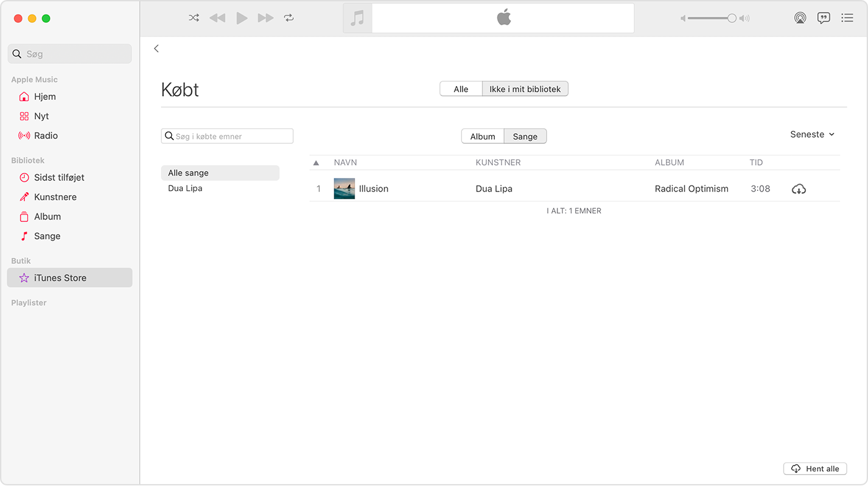Skip to the previous track
Image resolution: width=868 pixels, height=486 pixels.
(x=217, y=18)
